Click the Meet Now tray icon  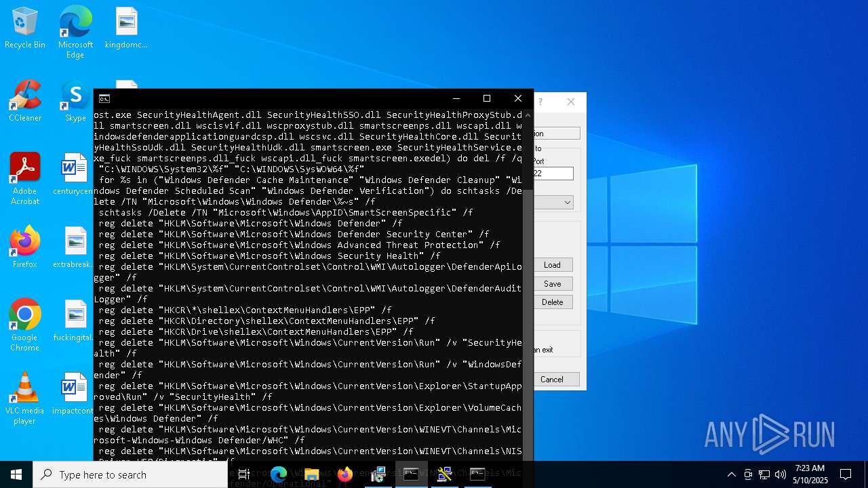[748, 474]
